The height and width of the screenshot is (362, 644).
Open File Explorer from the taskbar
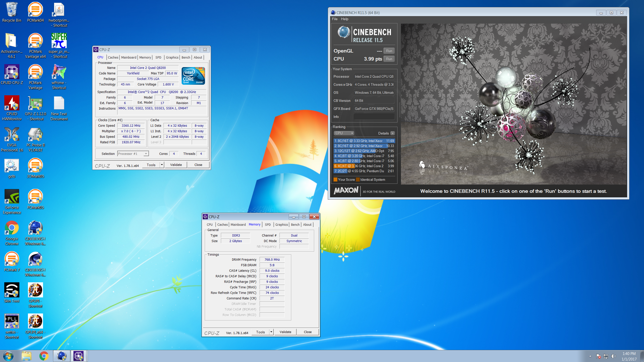click(26, 356)
